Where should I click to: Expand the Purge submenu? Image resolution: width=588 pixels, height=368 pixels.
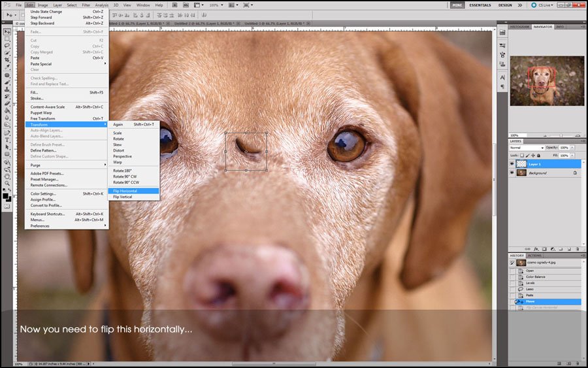click(x=67, y=165)
